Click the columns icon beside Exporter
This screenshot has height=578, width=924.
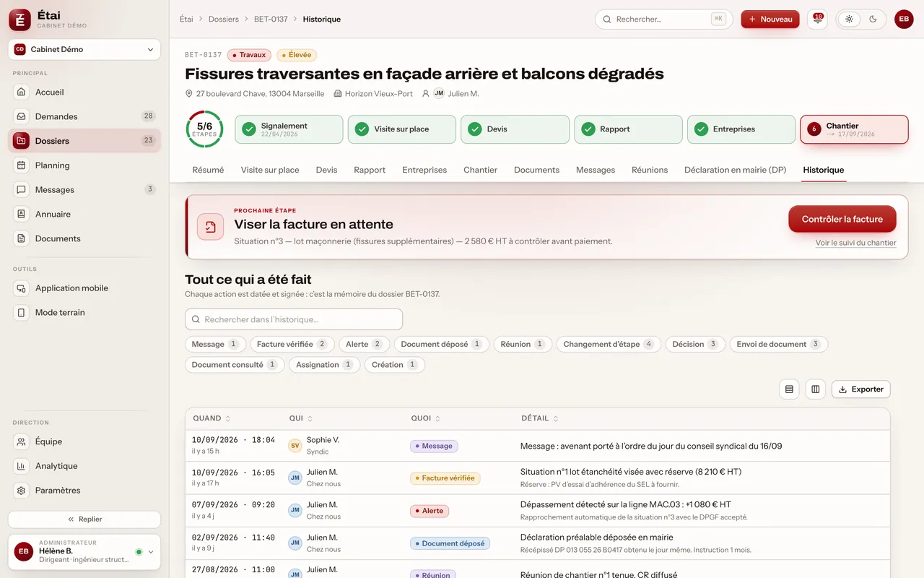[x=816, y=389]
